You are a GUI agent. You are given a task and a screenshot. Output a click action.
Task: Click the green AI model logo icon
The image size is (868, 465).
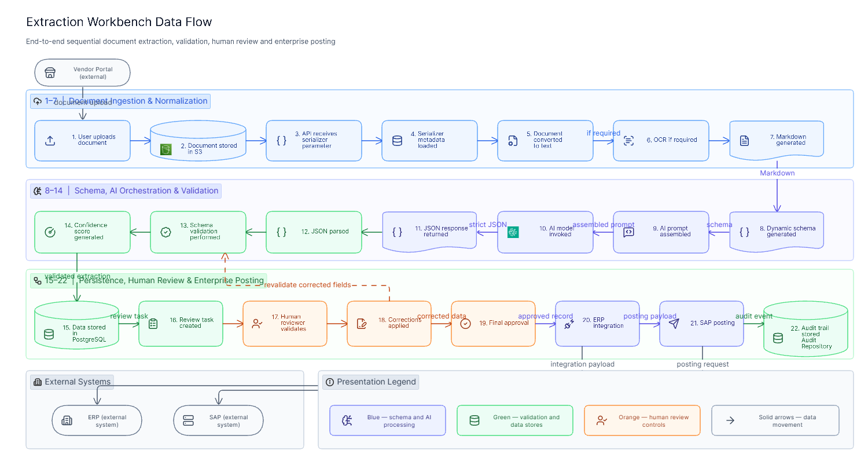coord(513,232)
